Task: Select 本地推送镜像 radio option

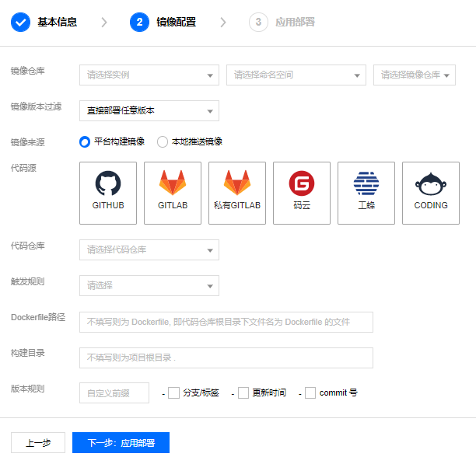Action: (163, 141)
